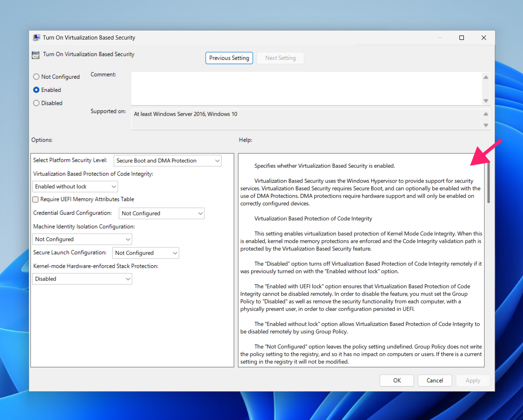Click the Previous Setting button
523x420 pixels.
pos(229,58)
